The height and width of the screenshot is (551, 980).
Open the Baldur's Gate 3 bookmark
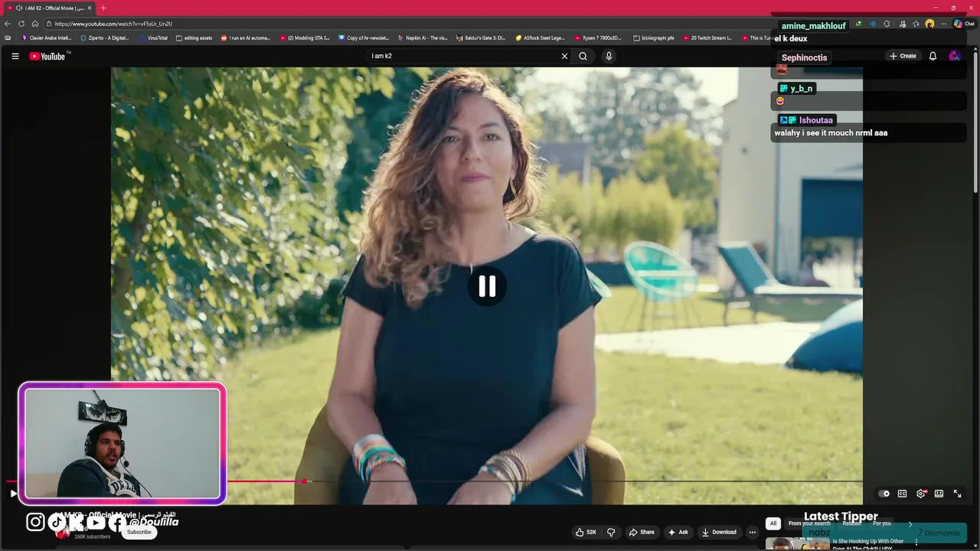(482, 37)
